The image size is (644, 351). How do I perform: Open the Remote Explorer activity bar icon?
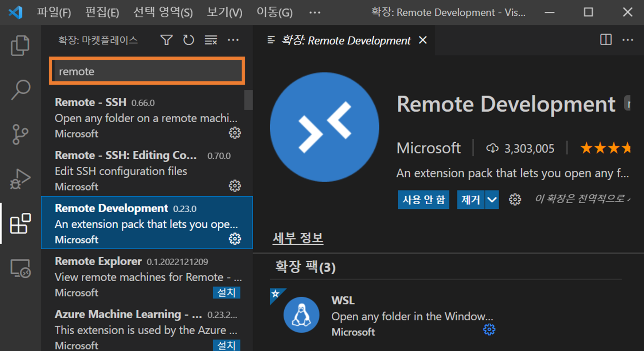pyautogui.click(x=20, y=269)
